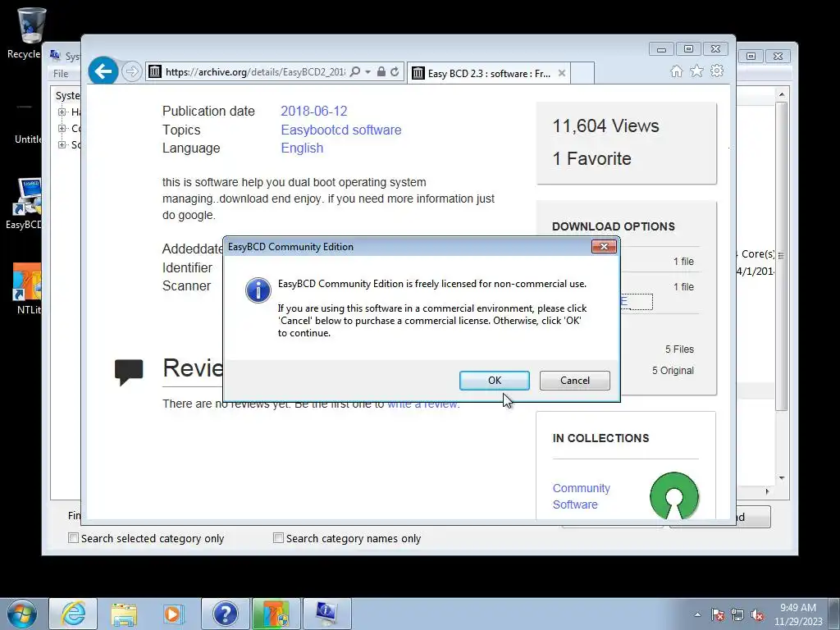Confirm the EasyBCD license dialog with OK
The height and width of the screenshot is (630, 840).
pyautogui.click(x=495, y=381)
